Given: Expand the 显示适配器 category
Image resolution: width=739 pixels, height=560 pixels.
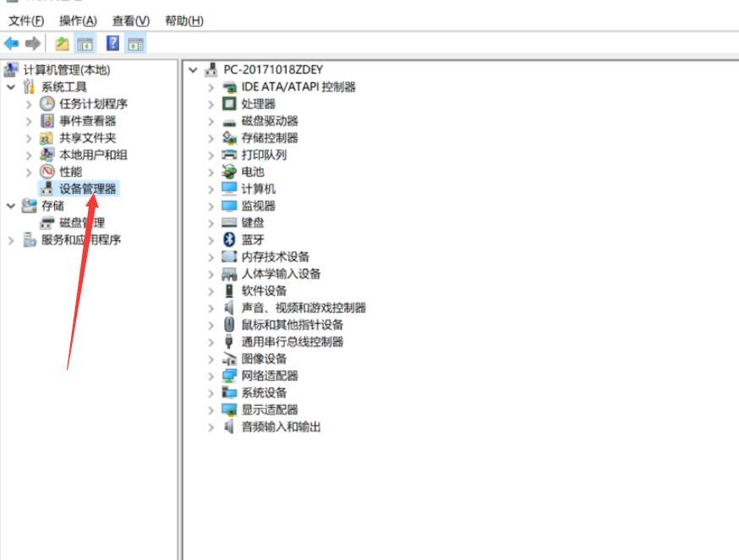Looking at the screenshot, I should (x=211, y=409).
